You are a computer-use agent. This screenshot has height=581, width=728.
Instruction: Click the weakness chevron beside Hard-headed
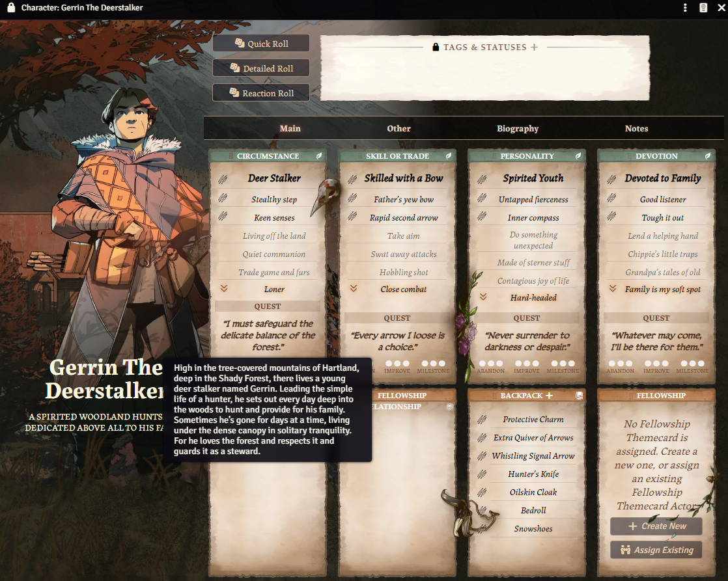pyautogui.click(x=483, y=297)
